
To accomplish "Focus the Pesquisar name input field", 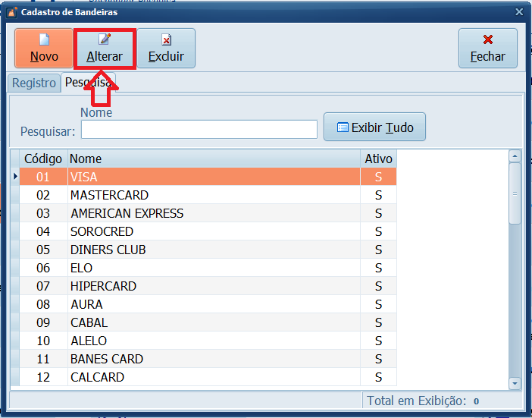I will coord(199,130).
